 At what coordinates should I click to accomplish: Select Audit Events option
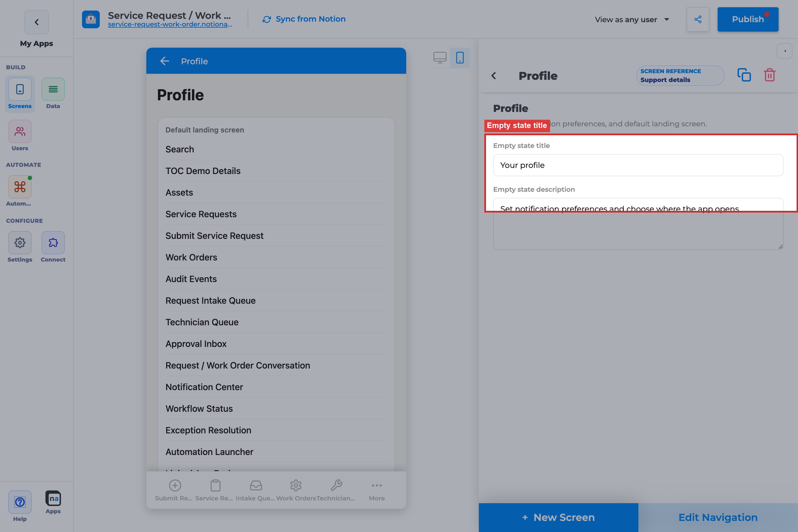tap(276, 279)
